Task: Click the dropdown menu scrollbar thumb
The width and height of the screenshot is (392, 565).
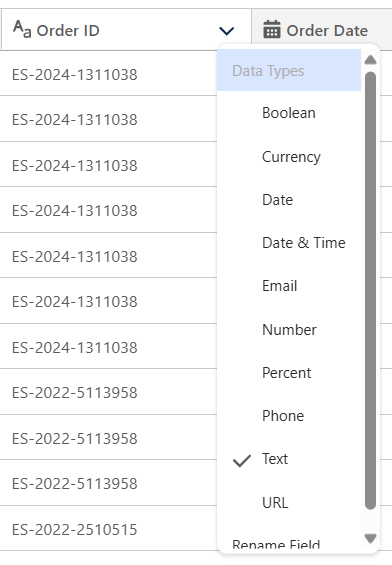Action: tap(370, 291)
